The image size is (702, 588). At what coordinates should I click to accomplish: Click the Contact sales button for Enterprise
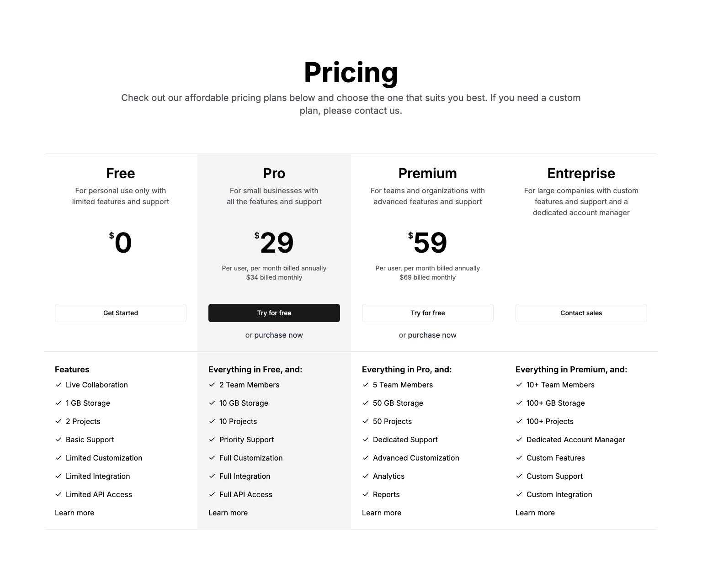point(581,313)
